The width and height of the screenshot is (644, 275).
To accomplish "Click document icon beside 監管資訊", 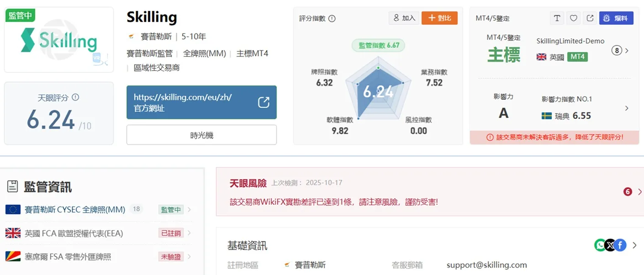I will point(12,186).
